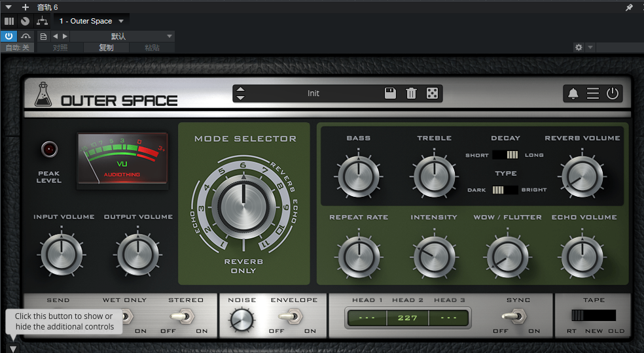Click the compare bypass arc icon
The image size is (644, 353).
26,37
